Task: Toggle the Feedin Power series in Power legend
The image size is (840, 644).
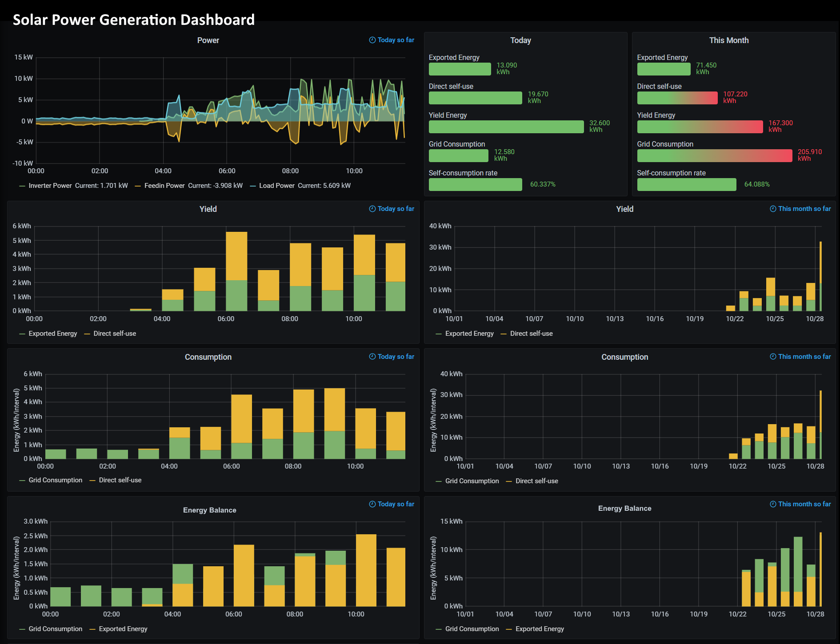Action: (164, 186)
